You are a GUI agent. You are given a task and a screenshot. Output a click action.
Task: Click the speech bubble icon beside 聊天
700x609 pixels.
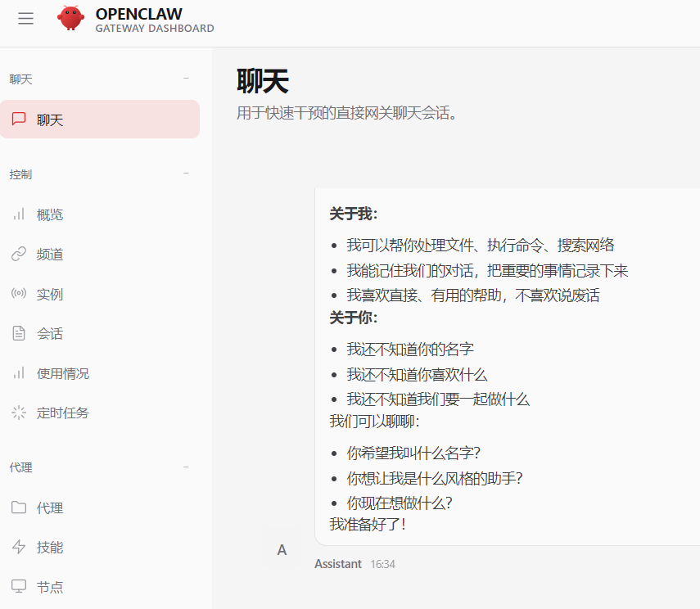[19, 119]
